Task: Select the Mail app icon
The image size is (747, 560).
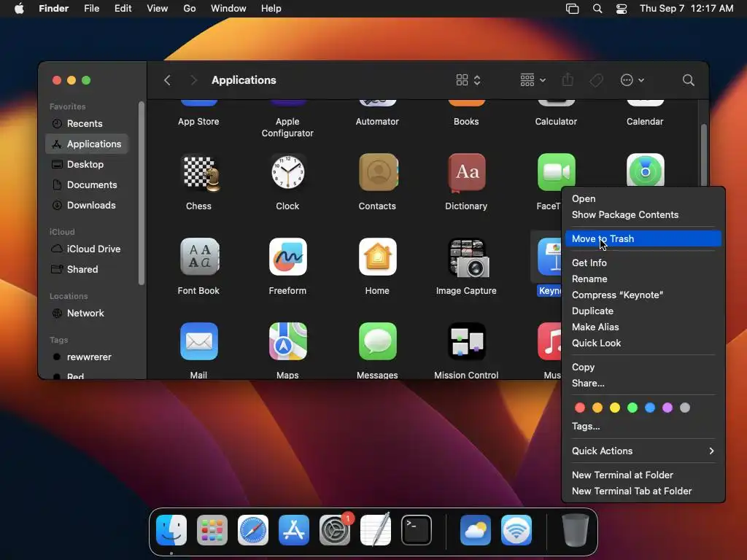Action: coord(199,341)
